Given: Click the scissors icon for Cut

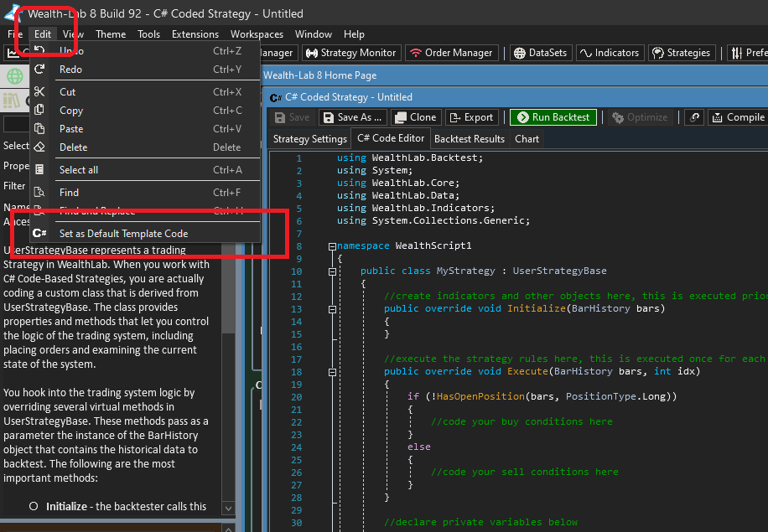Looking at the screenshot, I should click(39, 91).
